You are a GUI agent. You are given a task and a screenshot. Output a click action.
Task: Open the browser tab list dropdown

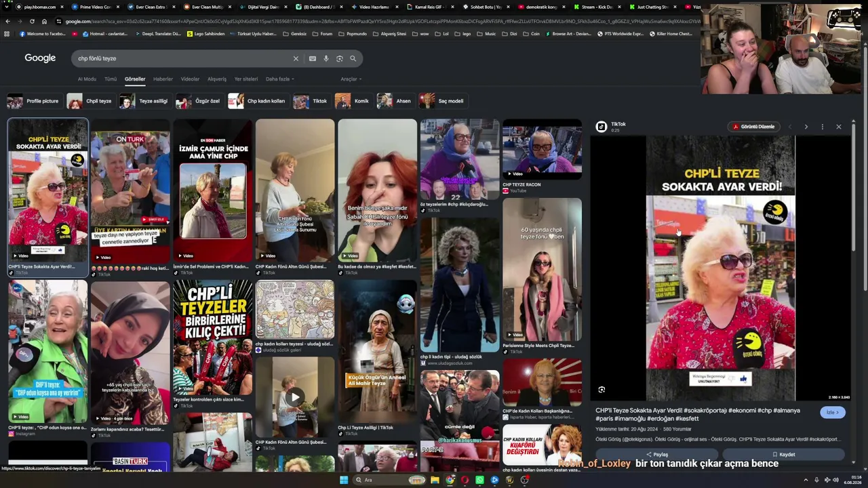pyautogui.click(x=7, y=7)
